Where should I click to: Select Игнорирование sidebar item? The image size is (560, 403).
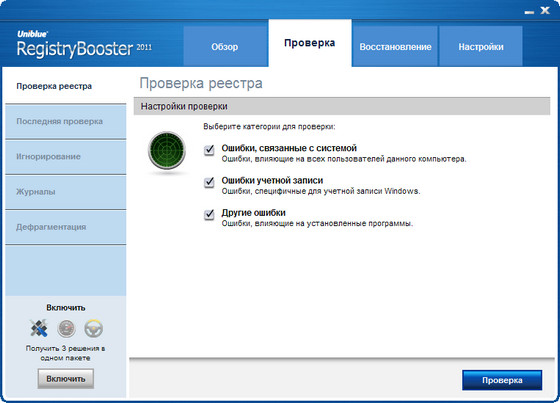66,157
